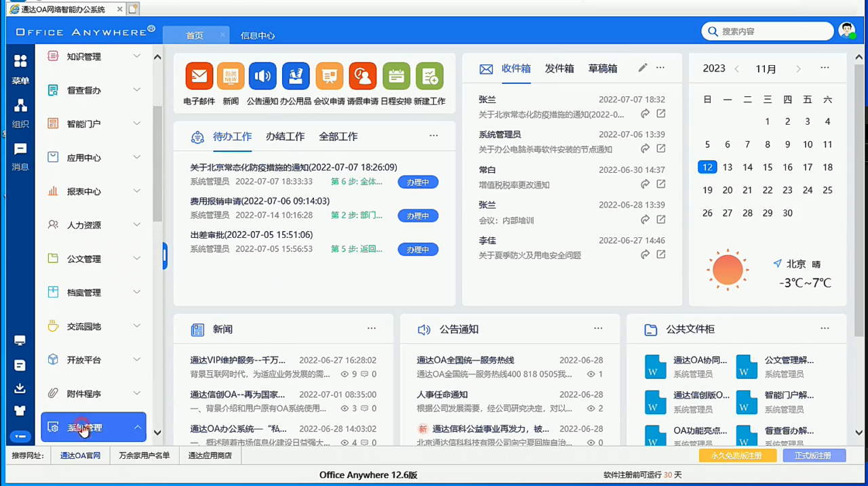Select the 收件箱 tab

click(x=516, y=68)
